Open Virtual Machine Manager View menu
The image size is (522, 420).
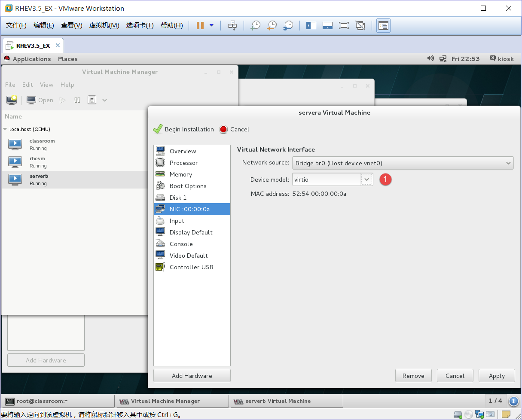(46, 85)
